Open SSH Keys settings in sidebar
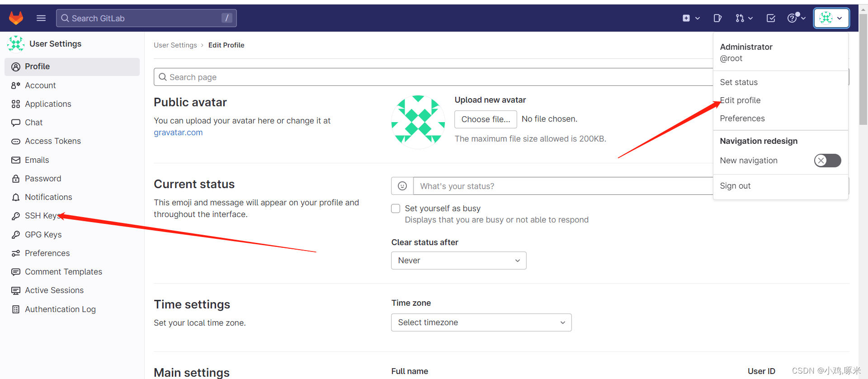This screenshot has height=379, width=868. pyautogui.click(x=41, y=215)
